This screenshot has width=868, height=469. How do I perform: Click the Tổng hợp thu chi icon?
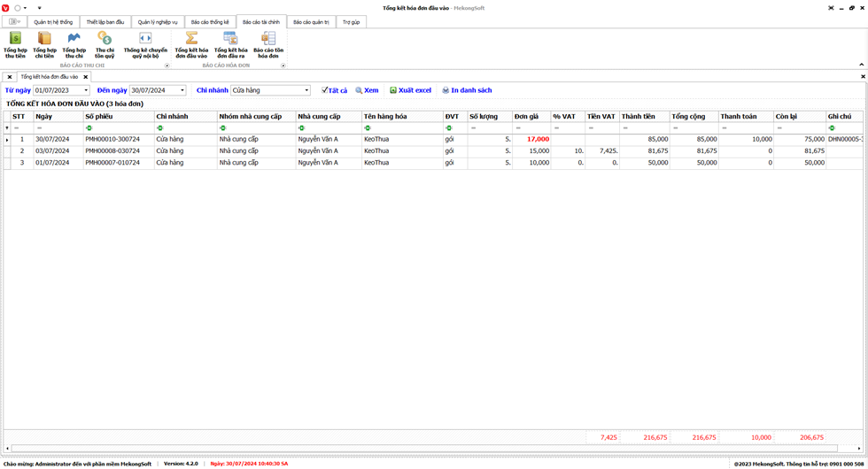pos(74,44)
